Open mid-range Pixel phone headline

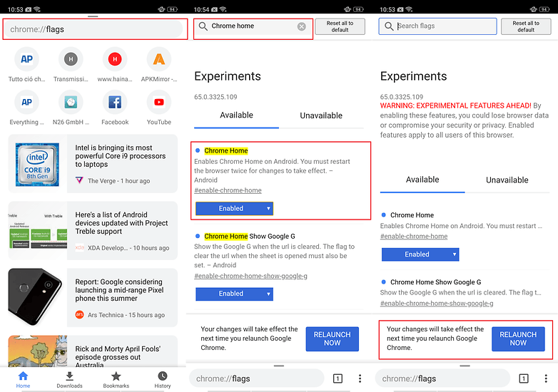click(119, 290)
